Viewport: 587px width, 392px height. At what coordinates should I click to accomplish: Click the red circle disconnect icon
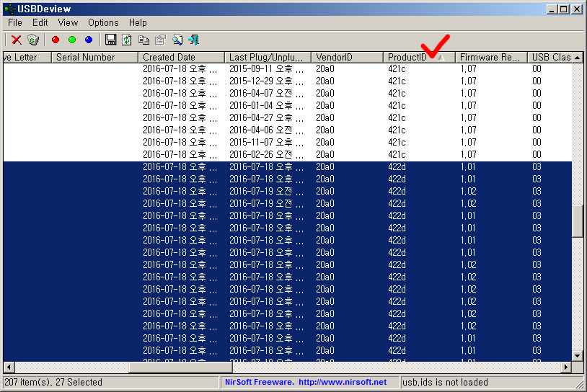pyautogui.click(x=56, y=40)
